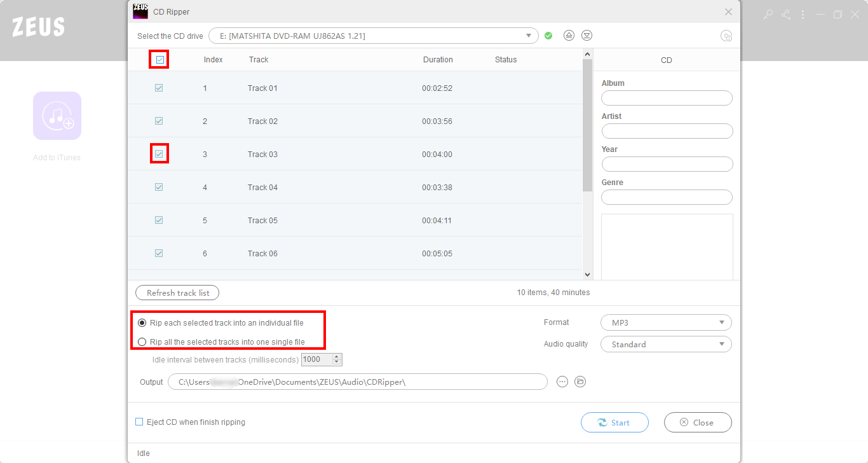868x463 pixels.
Task: Select the Track 06 name
Action: 262,253
